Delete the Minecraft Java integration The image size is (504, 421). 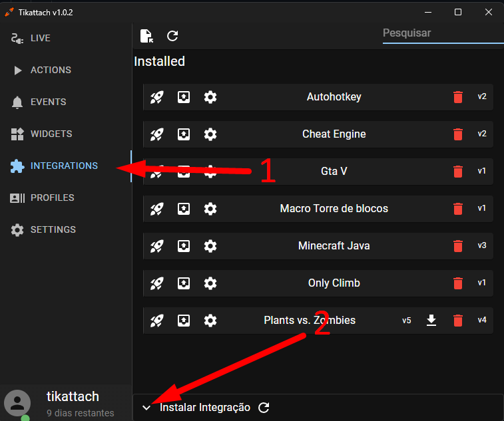pyautogui.click(x=457, y=246)
